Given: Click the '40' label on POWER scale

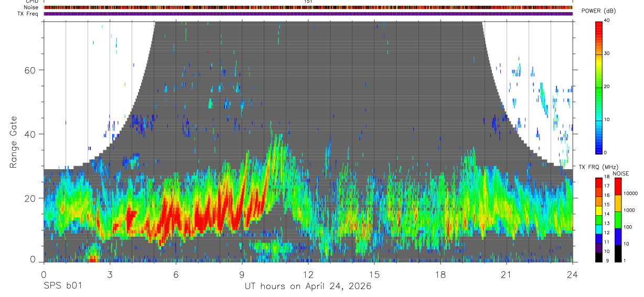Looking at the screenshot, I should click(607, 21).
